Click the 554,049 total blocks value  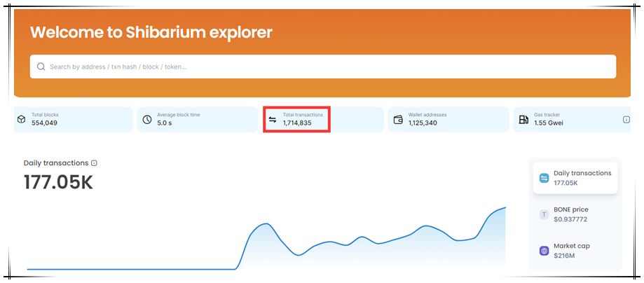44,123
